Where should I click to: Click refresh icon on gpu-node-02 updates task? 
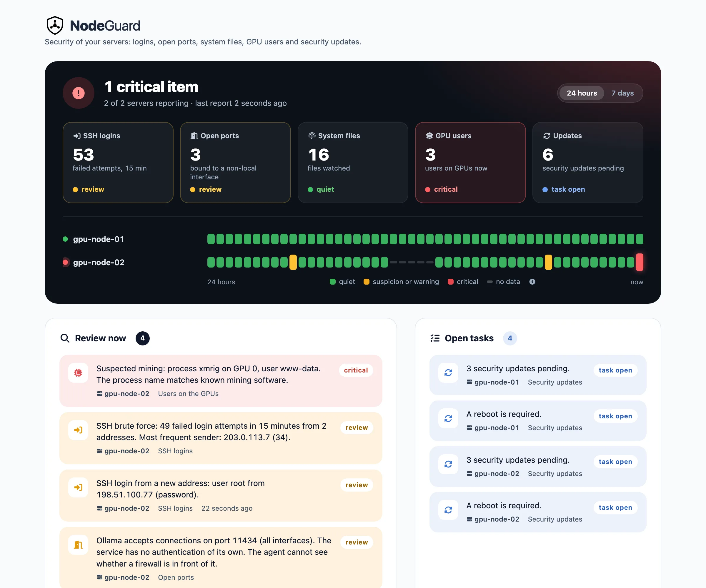[x=448, y=464]
